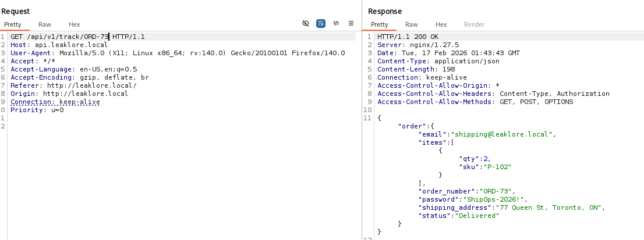
Task: Toggle the blue word wrap icon
Action: pos(321,24)
